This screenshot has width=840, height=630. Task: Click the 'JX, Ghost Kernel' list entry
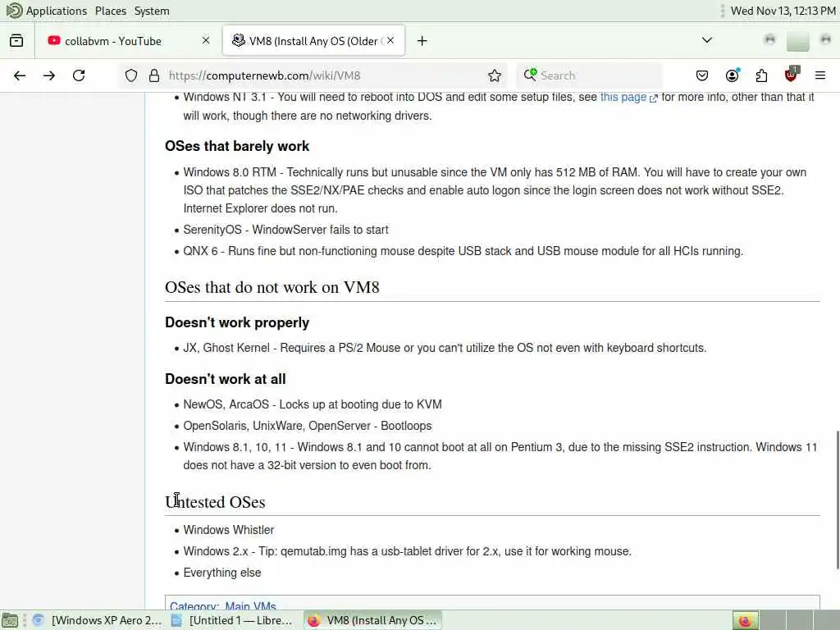pyautogui.click(x=445, y=348)
